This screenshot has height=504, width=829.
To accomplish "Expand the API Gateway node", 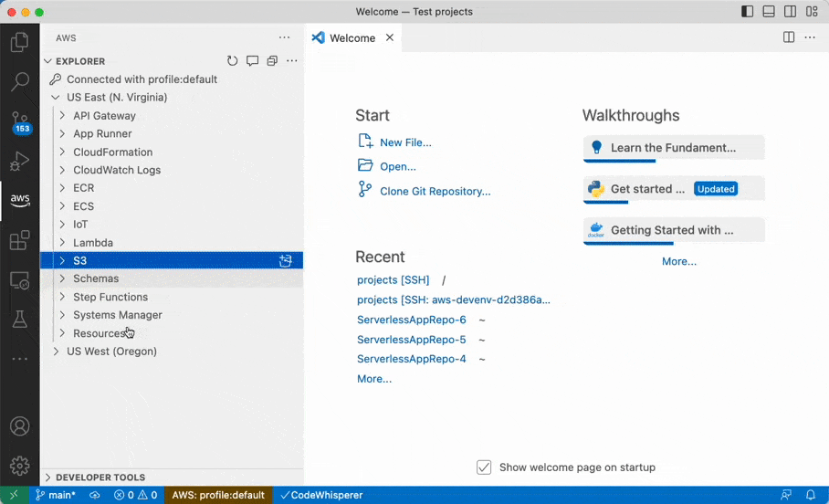I will point(62,115).
